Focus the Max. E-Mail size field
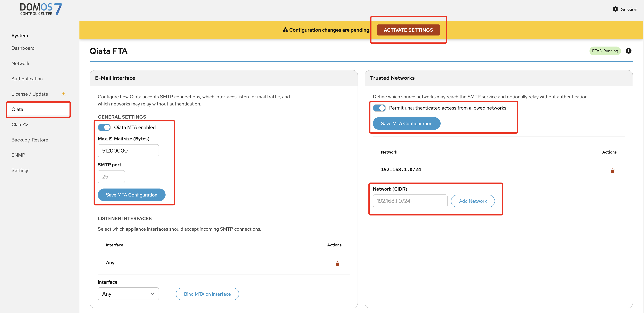This screenshot has width=644, height=313. (x=128, y=150)
